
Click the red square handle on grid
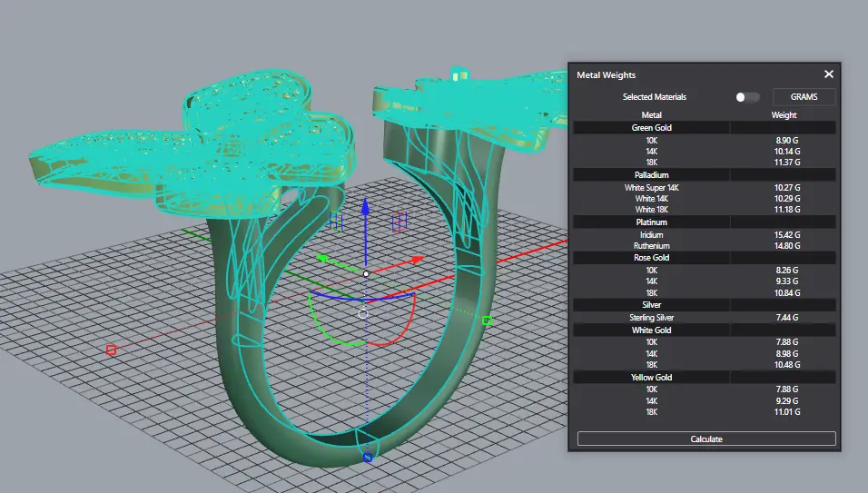pyautogui.click(x=112, y=350)
